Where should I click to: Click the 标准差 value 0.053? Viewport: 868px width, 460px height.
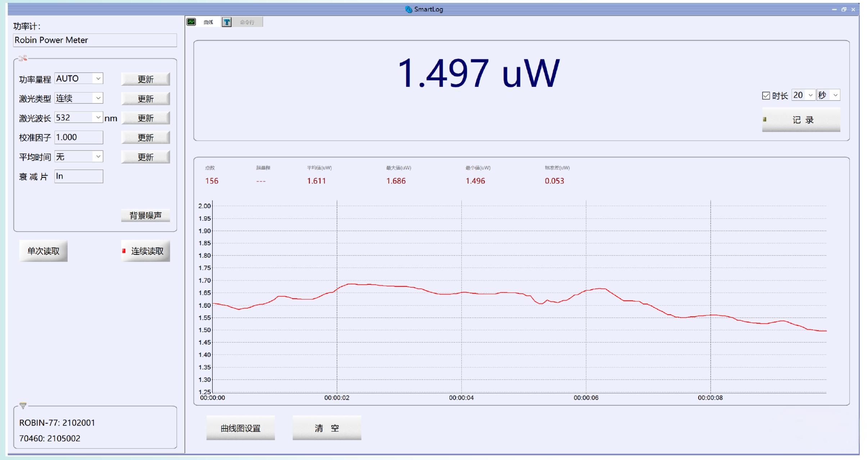click(x=555, y=181)
